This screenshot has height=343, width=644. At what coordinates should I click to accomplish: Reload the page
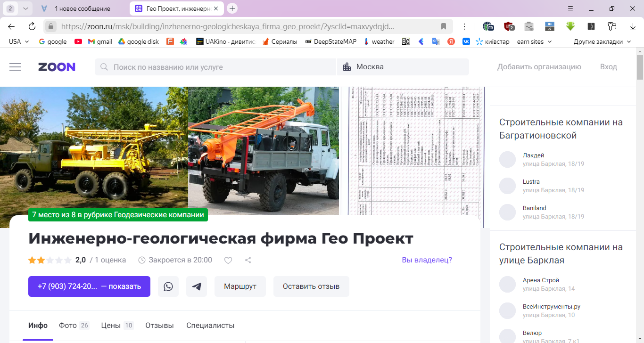[32, 26]
